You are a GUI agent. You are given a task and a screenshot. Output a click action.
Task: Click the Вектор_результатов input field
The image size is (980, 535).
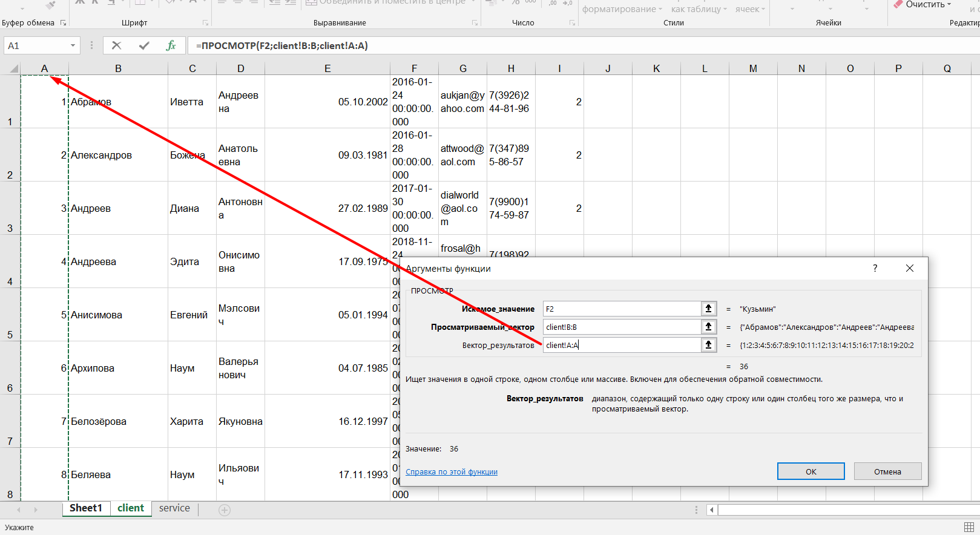point(622,345)
